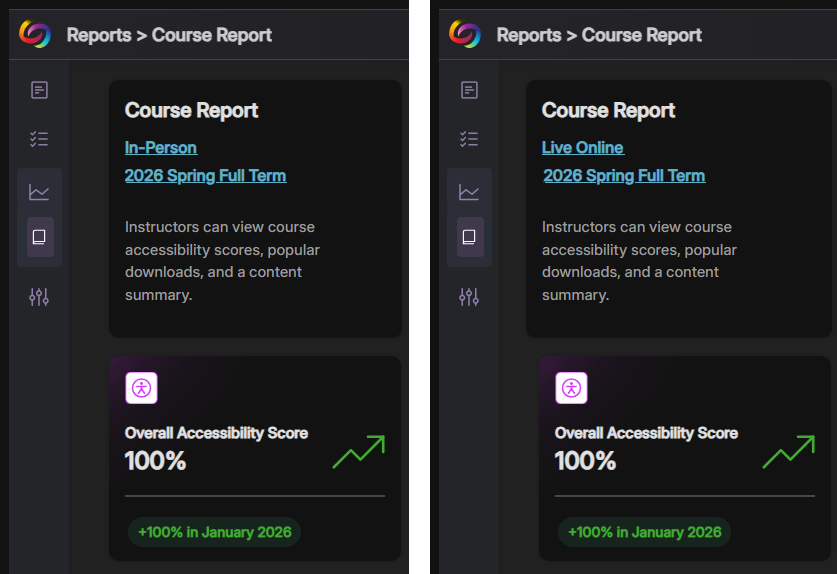Open the sliders settings icon in the Live Online sidebar
This screenshot has height=574, width=837.
point(469,297)
